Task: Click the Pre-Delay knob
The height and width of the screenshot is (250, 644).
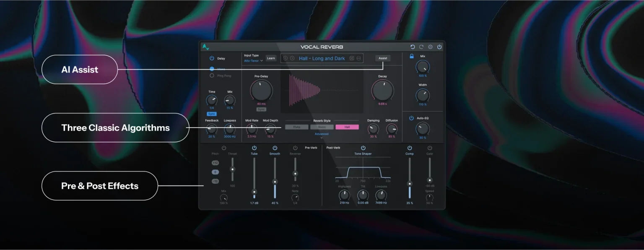Action: tap(261, 90)
